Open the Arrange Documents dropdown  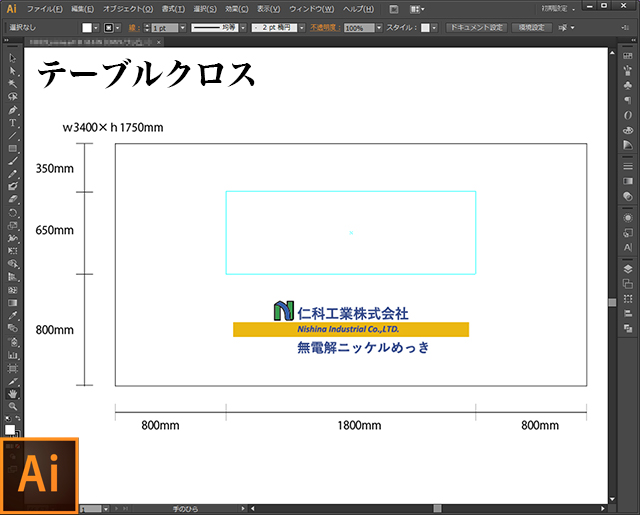click(418, 9)
